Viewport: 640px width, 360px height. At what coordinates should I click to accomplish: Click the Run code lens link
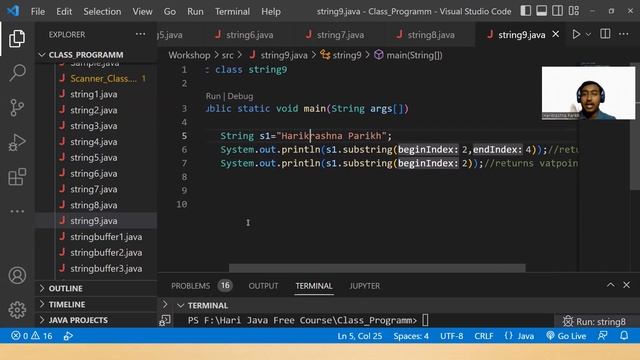coord(213,96)
